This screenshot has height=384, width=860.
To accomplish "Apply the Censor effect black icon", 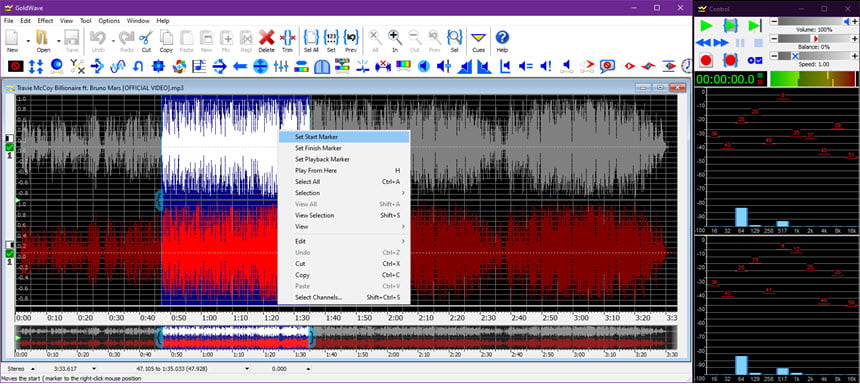I will coord(15,66).
